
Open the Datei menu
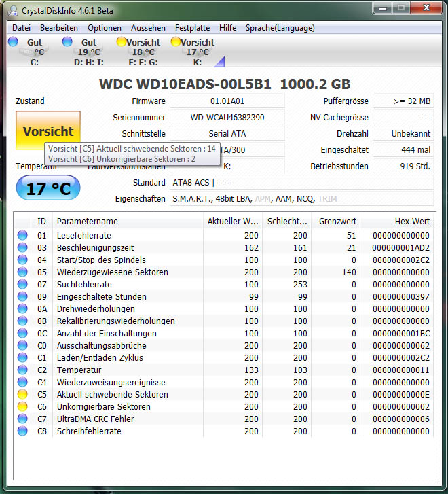pos(22,28)
